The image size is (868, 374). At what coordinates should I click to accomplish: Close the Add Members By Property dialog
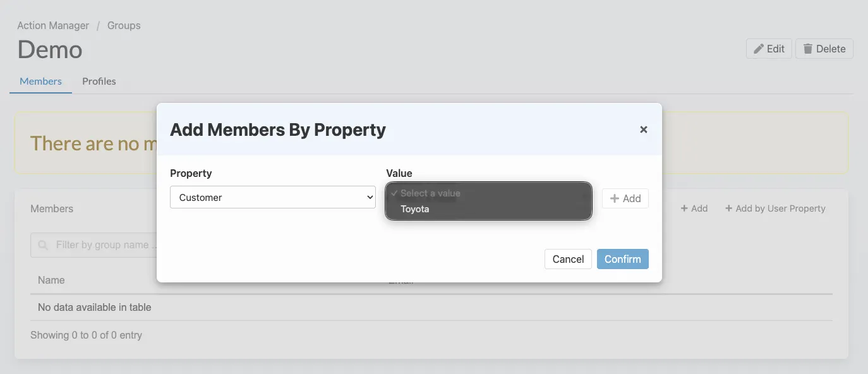644,130
